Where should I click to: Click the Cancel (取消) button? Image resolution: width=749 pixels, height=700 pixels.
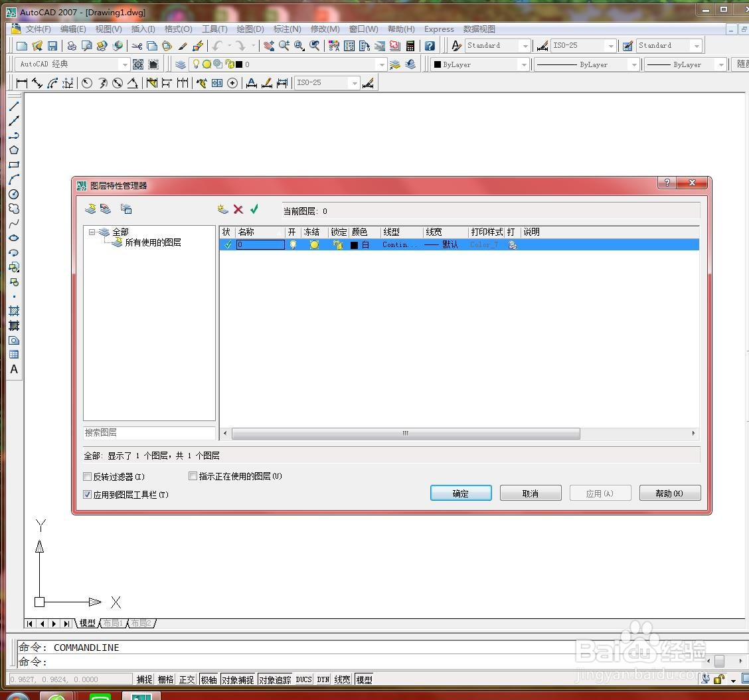[531, 493]
